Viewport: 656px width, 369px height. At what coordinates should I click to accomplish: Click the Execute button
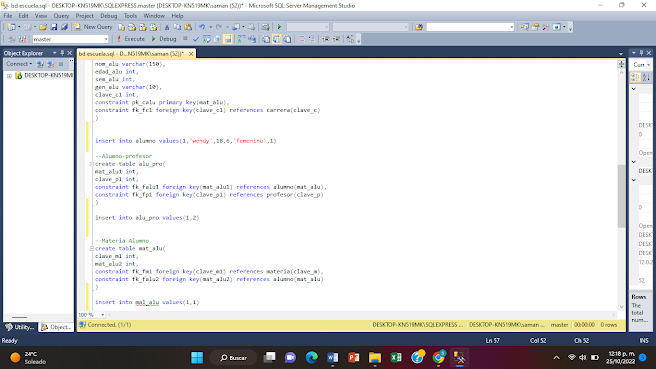tap(131, 39)
